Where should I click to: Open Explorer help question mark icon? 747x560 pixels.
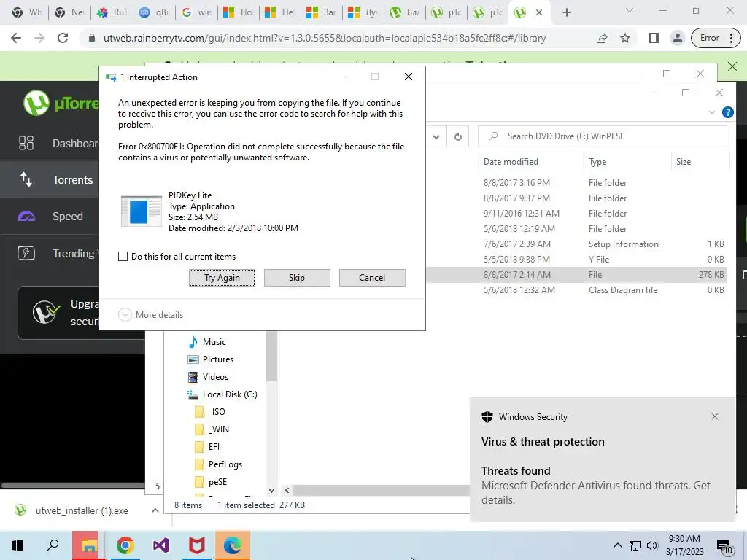click(728, 112)
